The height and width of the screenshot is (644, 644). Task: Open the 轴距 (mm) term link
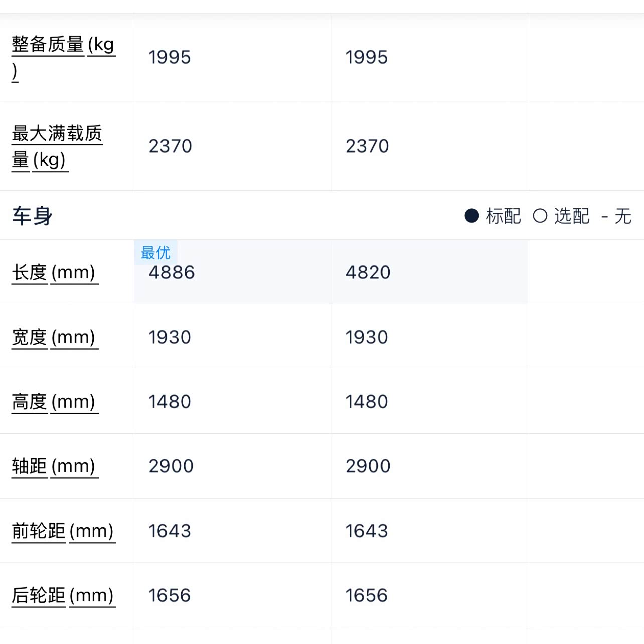(55, 466)
